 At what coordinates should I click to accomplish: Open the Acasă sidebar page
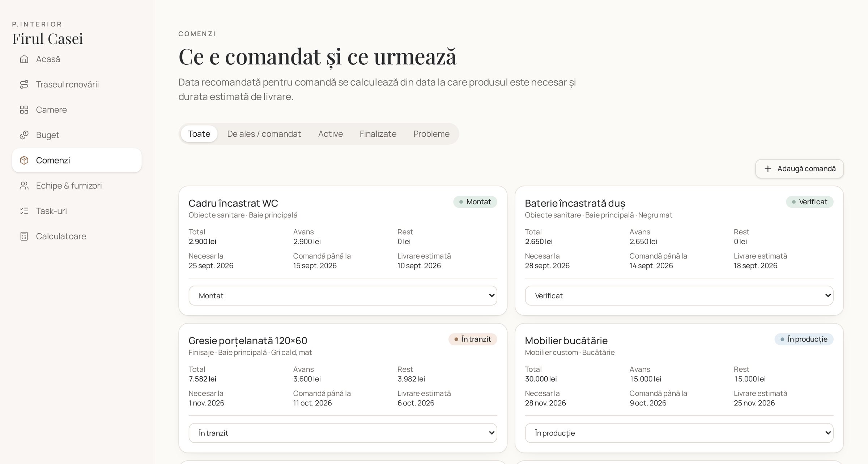pos(77,59)
